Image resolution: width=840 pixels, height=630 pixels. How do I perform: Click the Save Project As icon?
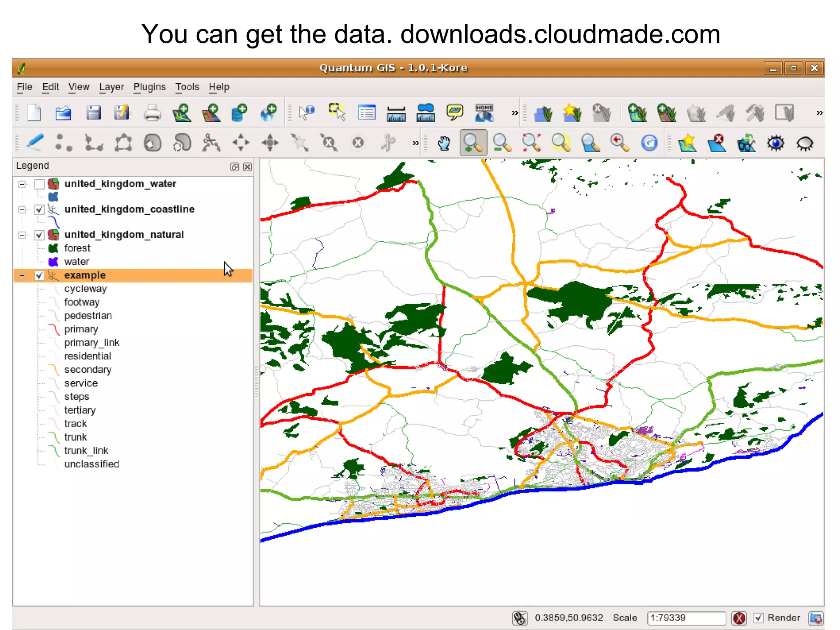point(122,112)
